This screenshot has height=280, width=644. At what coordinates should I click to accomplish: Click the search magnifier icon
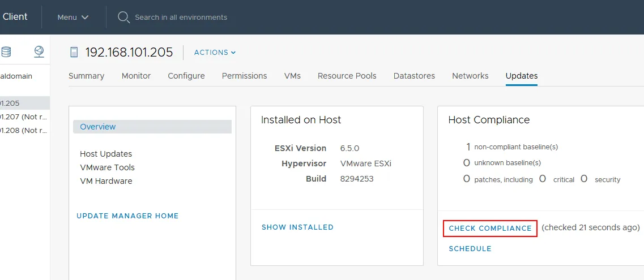pyautogui.click(x=123, y=17)
